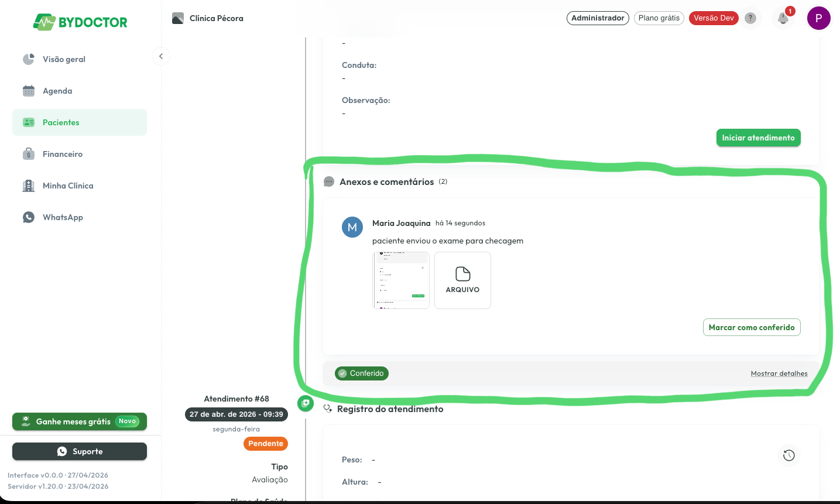Click the stethoscope icon by Registro do atendimento
The width and height of the screenshot is (840, 504).
(x=328, y=409)
